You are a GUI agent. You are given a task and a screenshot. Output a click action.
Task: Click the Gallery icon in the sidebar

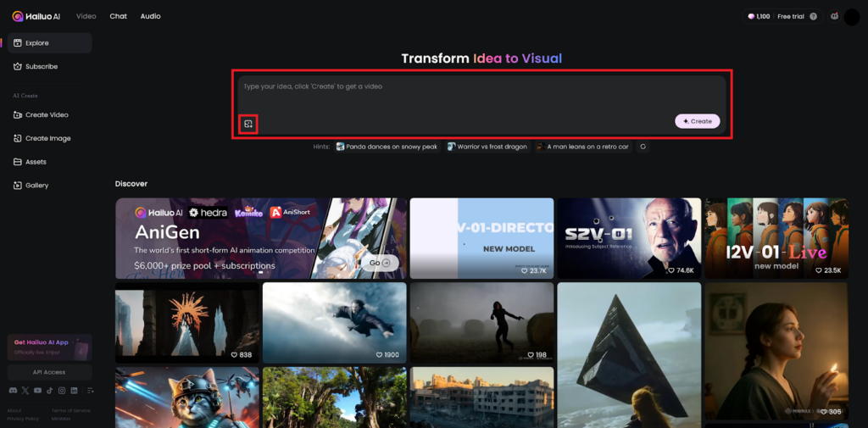[17, 186]
